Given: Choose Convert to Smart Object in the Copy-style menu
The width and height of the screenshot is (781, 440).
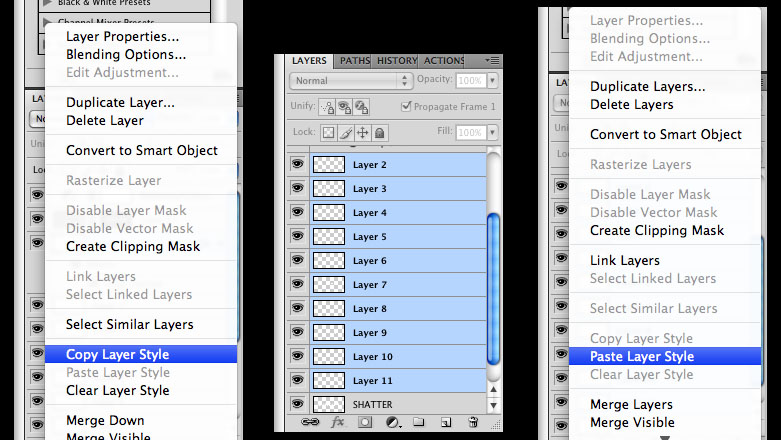Looking at the screenshot, I should point(141,150).
